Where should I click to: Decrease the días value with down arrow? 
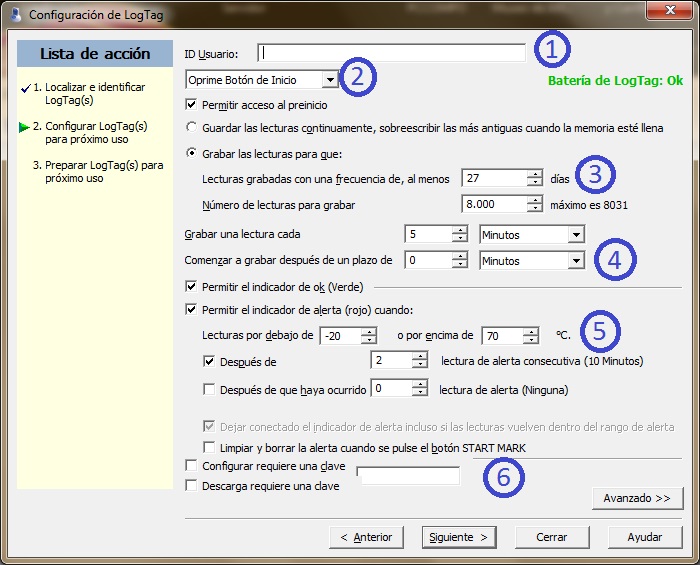535,182
